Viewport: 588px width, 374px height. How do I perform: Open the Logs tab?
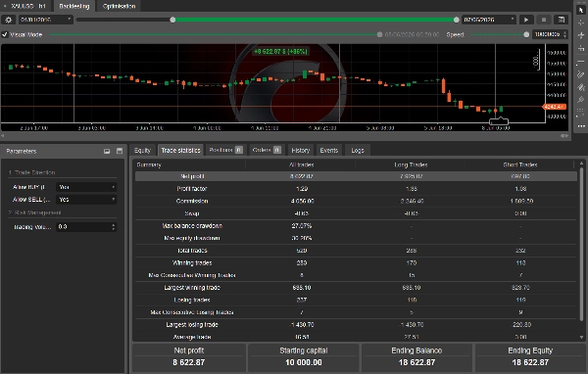click(358, 150)
